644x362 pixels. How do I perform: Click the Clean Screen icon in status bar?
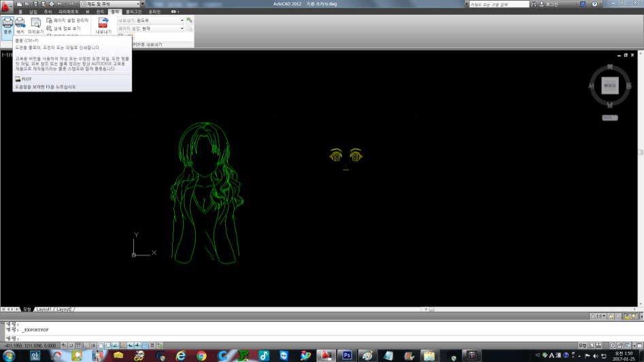click(x=640, y=346)
